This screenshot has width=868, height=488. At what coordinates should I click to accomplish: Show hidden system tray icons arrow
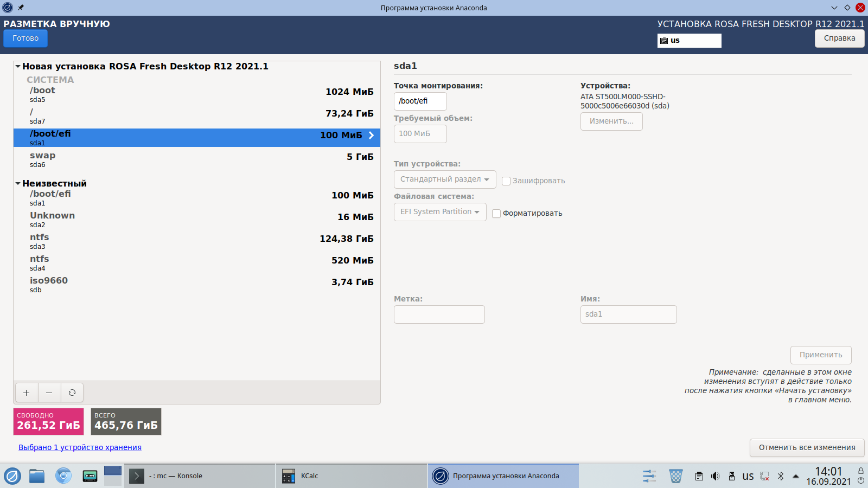pyautogui.click(x=796, y=476)
